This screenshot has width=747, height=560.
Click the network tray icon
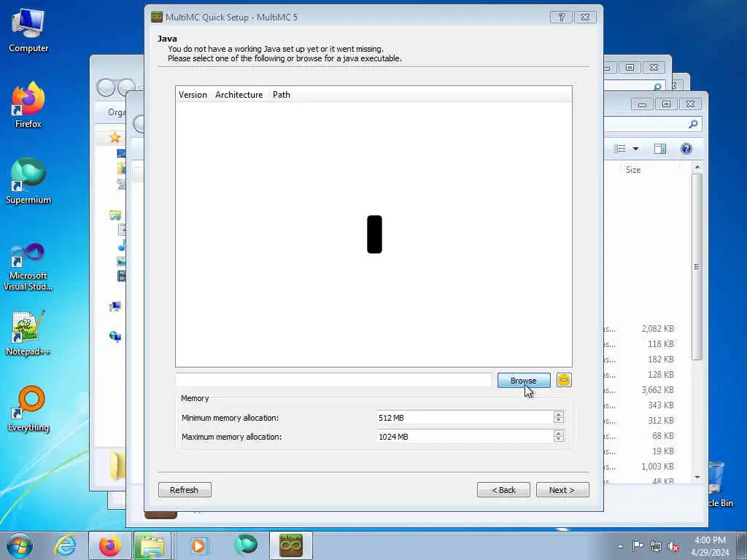[656, 546]
